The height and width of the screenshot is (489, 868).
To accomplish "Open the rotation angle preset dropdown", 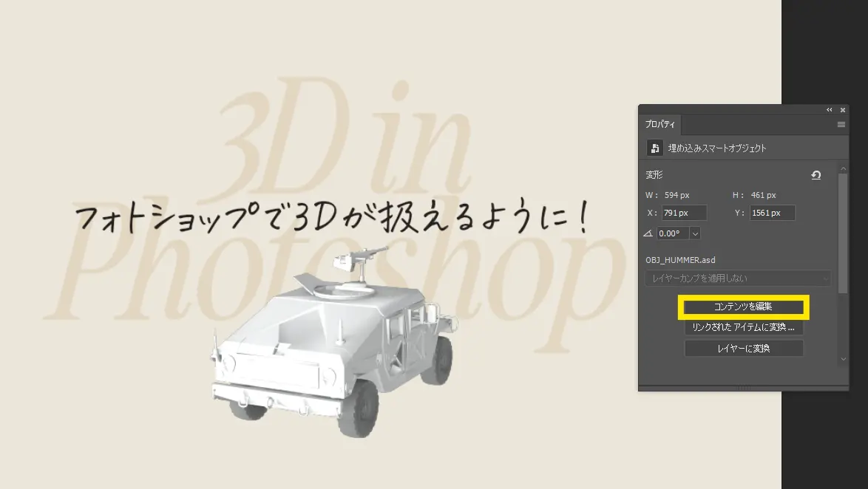I will coord(695,233).
